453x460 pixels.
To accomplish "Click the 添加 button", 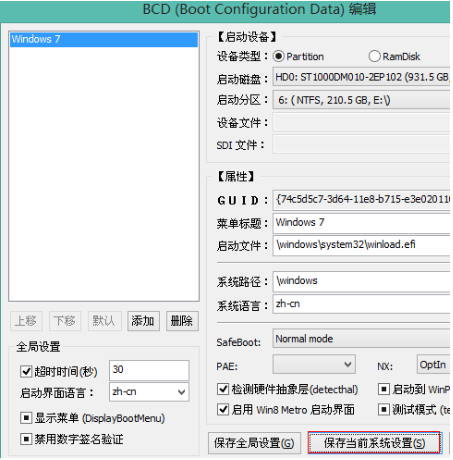I will click(143, 321).
